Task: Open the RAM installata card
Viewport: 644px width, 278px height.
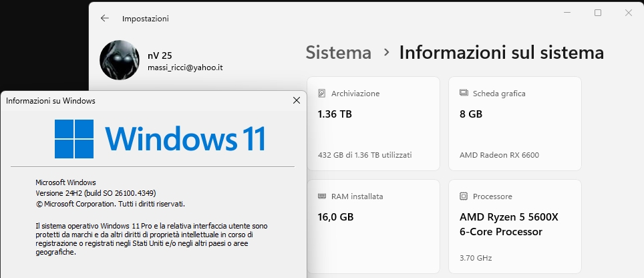Action: [x=373, y=227]
